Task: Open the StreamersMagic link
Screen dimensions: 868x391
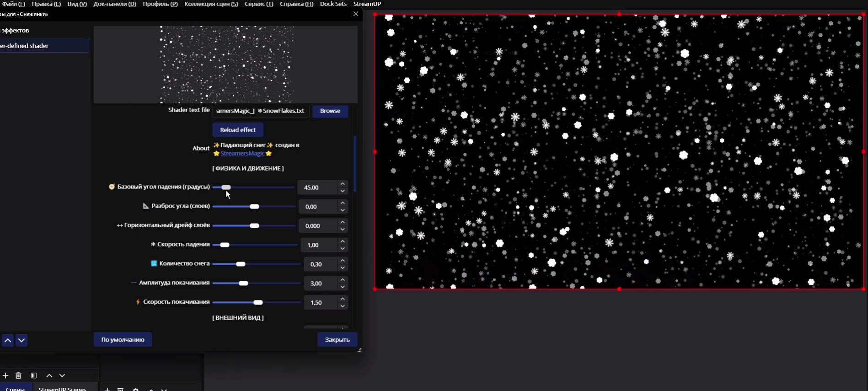Action: [242, 154]
